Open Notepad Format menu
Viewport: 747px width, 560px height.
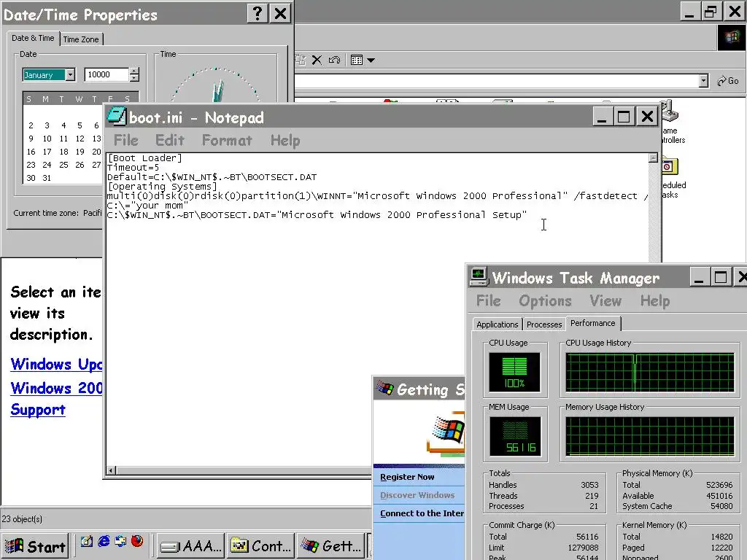[227, 141]
